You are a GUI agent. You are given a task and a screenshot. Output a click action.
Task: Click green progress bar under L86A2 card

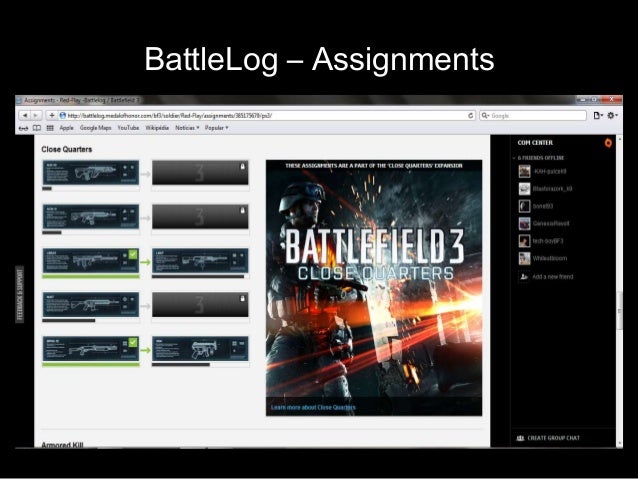click(91, 277)
